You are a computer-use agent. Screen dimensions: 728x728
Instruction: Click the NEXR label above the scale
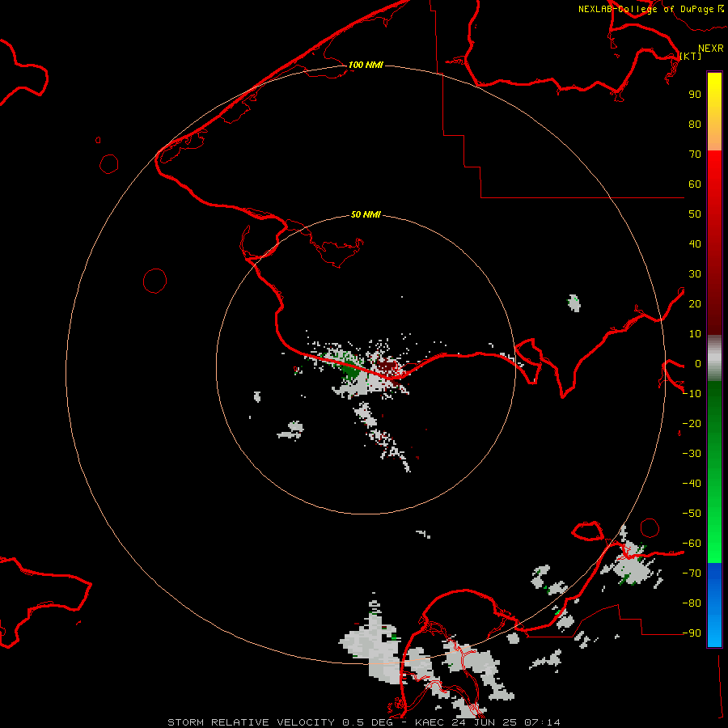click(710, 49)
